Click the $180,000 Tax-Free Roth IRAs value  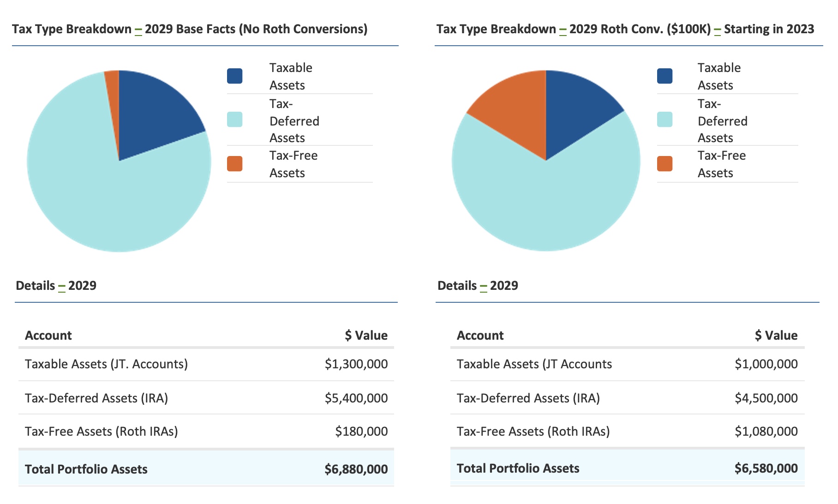point(361,432)
